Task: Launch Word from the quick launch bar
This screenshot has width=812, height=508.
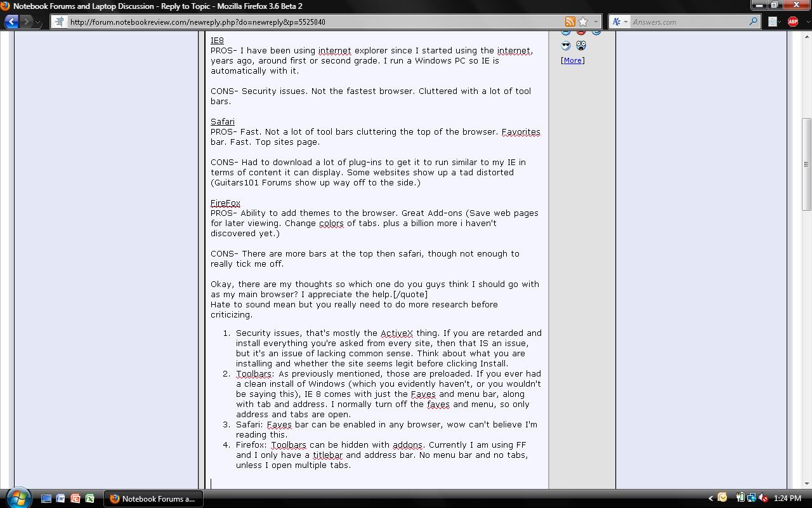Action: click(x=60, y=499)
